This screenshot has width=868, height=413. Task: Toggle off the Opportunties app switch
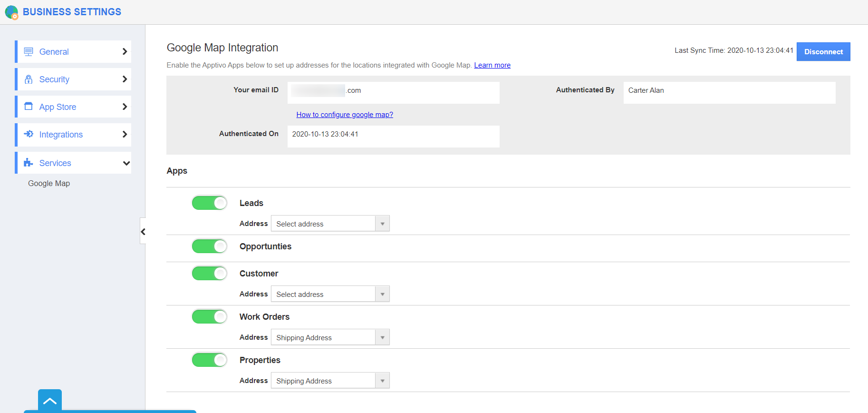click(210, 246)
